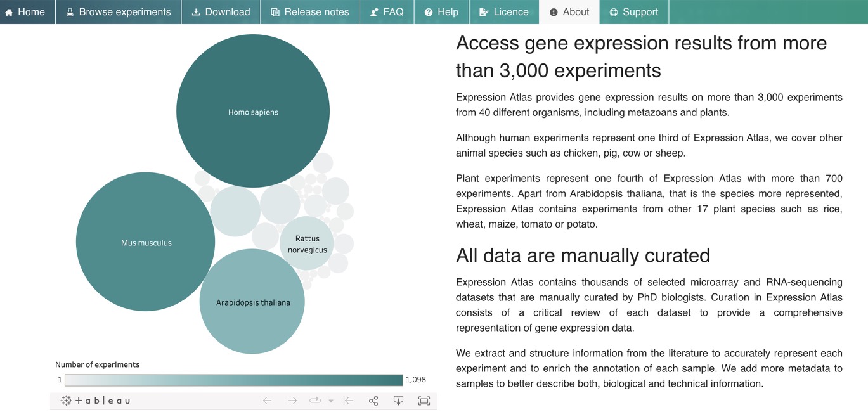Select the Rattus norvegicus bubble
868x412 pixels.
tap(307, 243)
